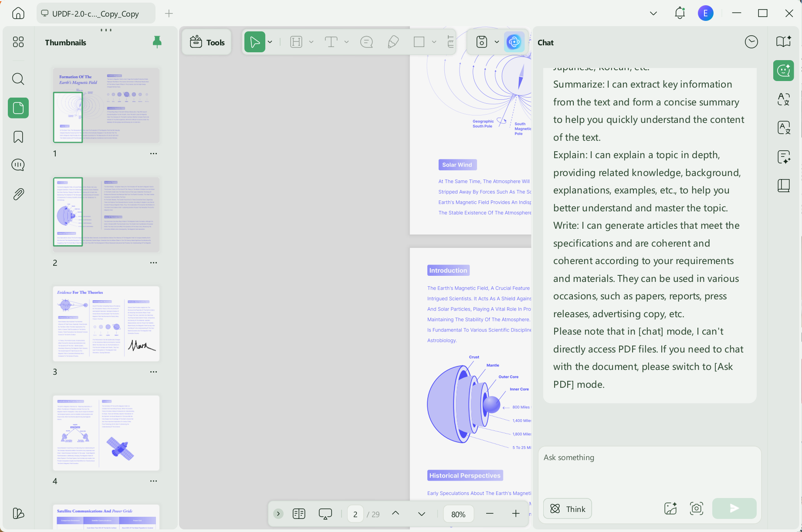This screenshot has width=802, height=532.
Task: Select the rectangle shape tool
Action: [x=419, y=42]
